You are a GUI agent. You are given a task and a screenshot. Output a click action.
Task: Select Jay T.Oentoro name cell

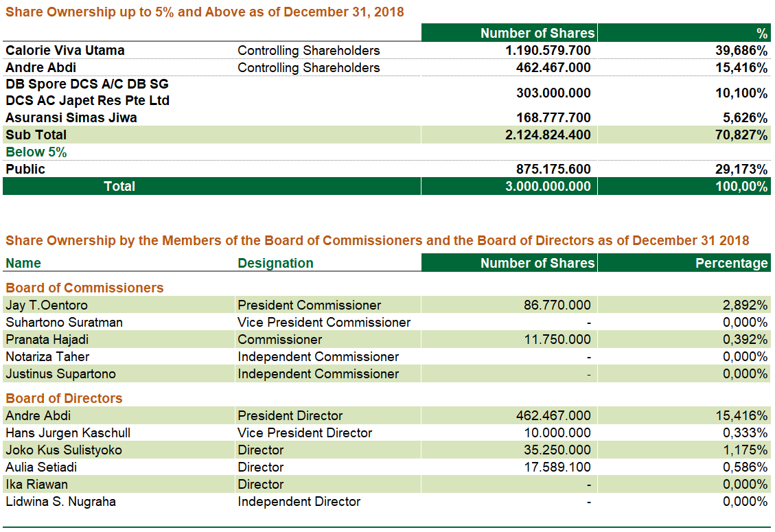click(x=47, y=305)
